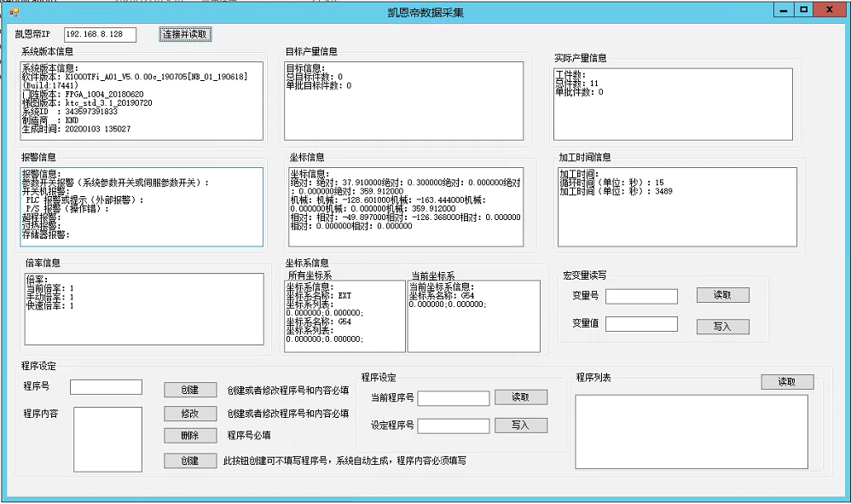Click inside the 程序列表 list box
This screenshot has height=504, width=851.
point(692,432)
